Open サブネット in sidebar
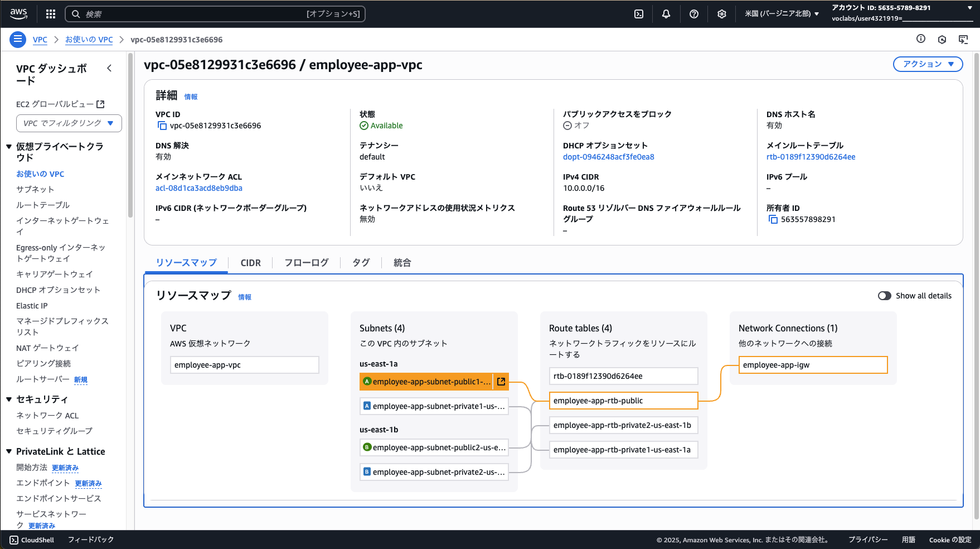Viewport: 980px width, 549px height. pos(35,190)
